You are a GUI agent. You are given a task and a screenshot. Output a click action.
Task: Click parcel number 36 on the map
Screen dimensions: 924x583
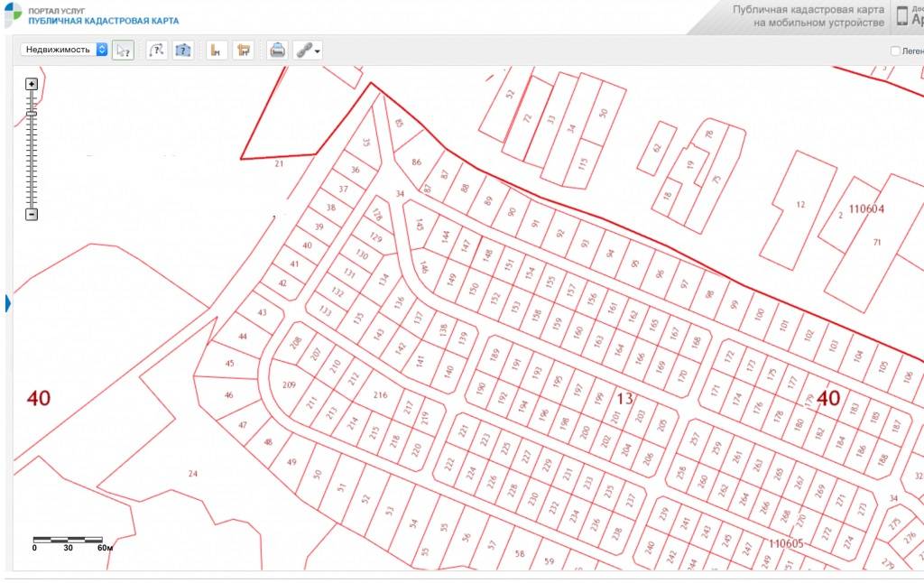point(356,170)
